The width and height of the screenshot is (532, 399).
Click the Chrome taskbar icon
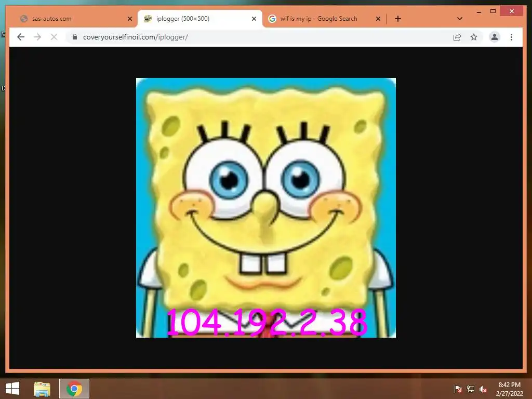point(74,389)
